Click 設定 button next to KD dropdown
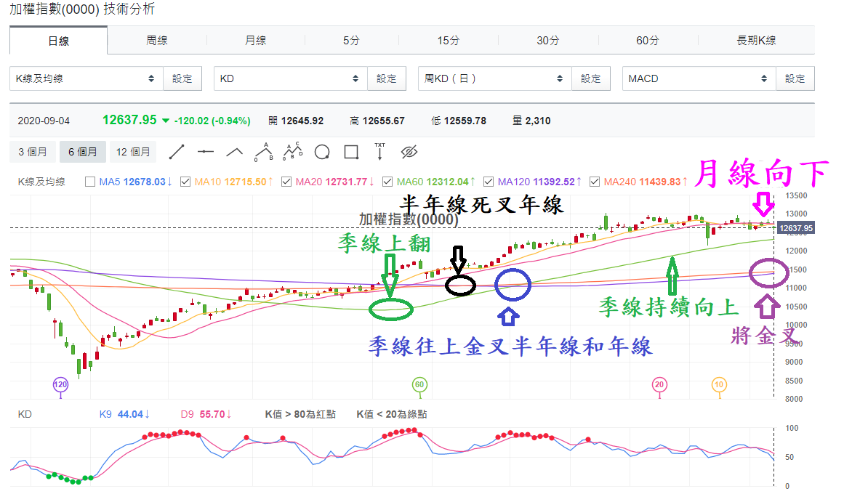868x494 pixels. coord(387,78)
